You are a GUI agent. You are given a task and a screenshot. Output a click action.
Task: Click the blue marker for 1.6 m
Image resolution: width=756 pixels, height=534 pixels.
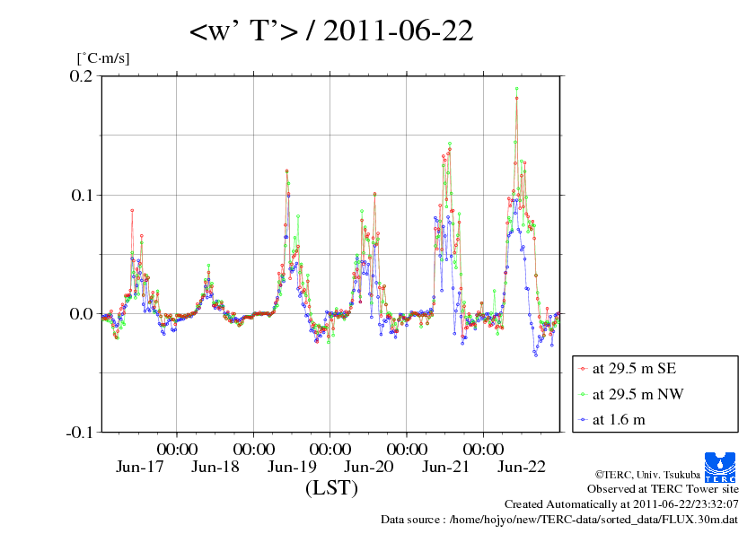click(584, 420)
